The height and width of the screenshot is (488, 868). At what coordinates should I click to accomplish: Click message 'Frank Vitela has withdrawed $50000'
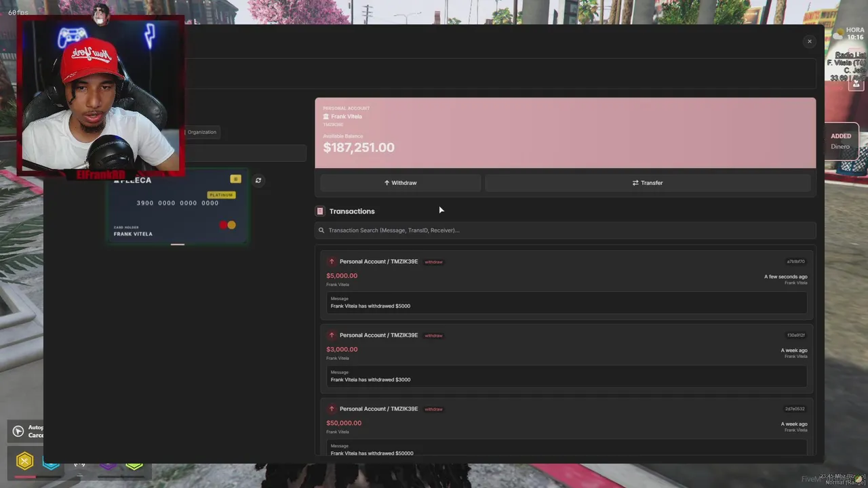[x=372, y=453]
